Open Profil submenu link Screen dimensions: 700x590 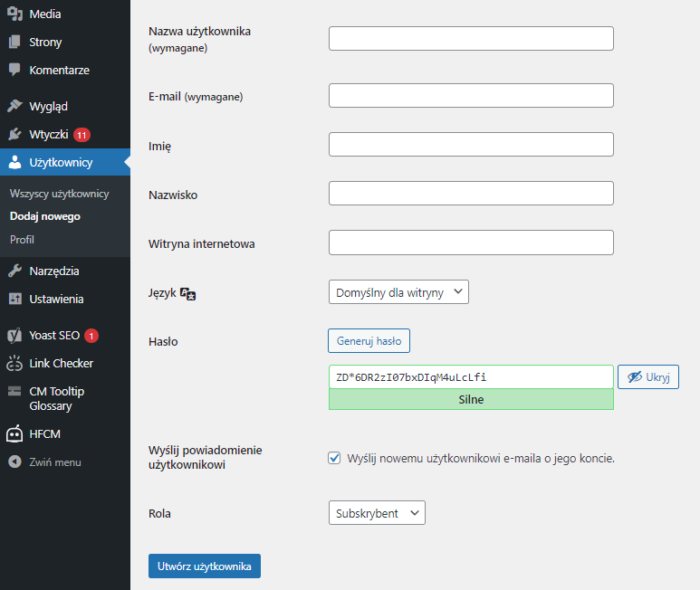click(x=22, y=240)
